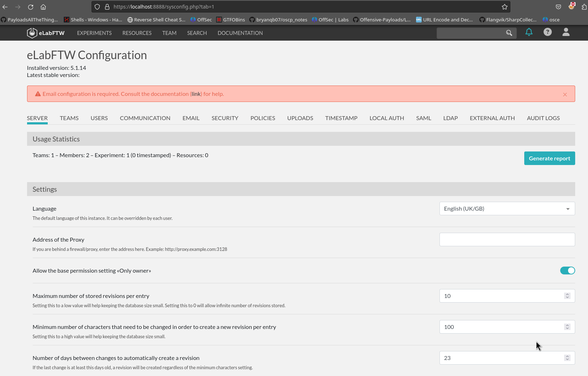Open the GTFOBins bookmark
This screenshot has width=588, height=376.
(230, 20)
